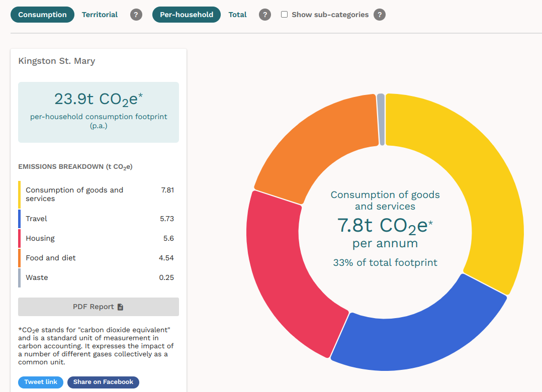Enable the Show sub-categories checkbox
Image resolution: width=542 pixels, height=392 pixels.
(284, 15)
